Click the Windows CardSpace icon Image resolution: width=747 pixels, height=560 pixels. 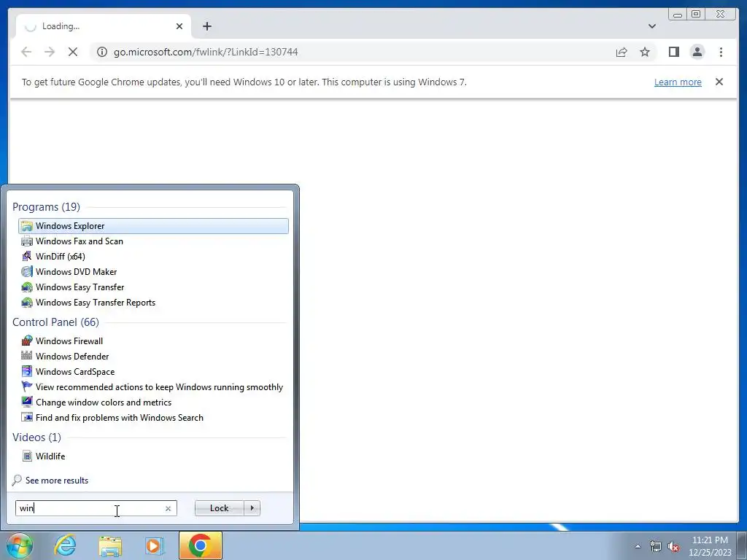point(27,371)
